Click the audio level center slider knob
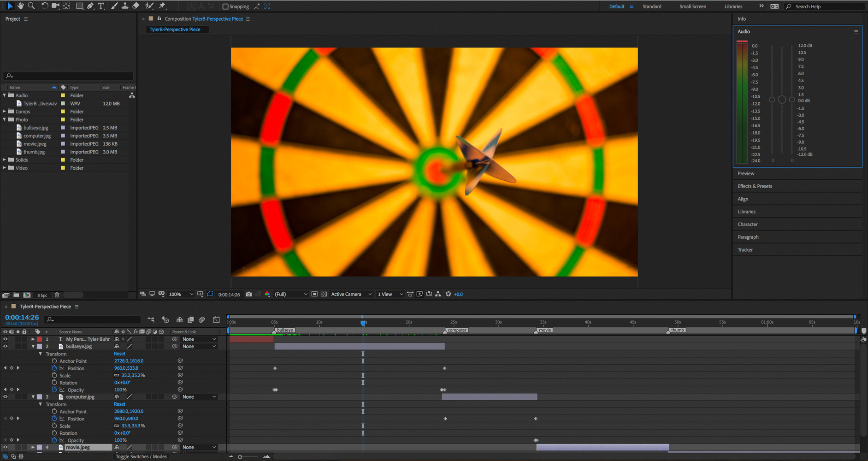 [x=782, y=100]
